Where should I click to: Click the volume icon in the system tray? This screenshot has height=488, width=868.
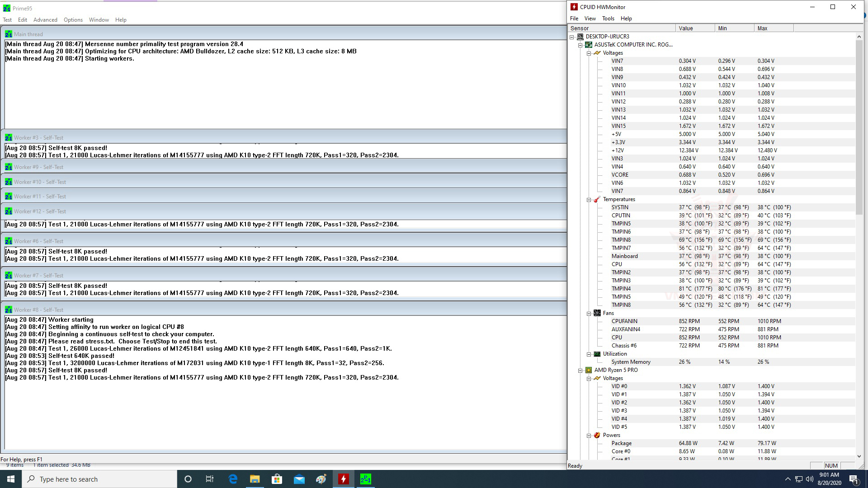pos(809,479)
